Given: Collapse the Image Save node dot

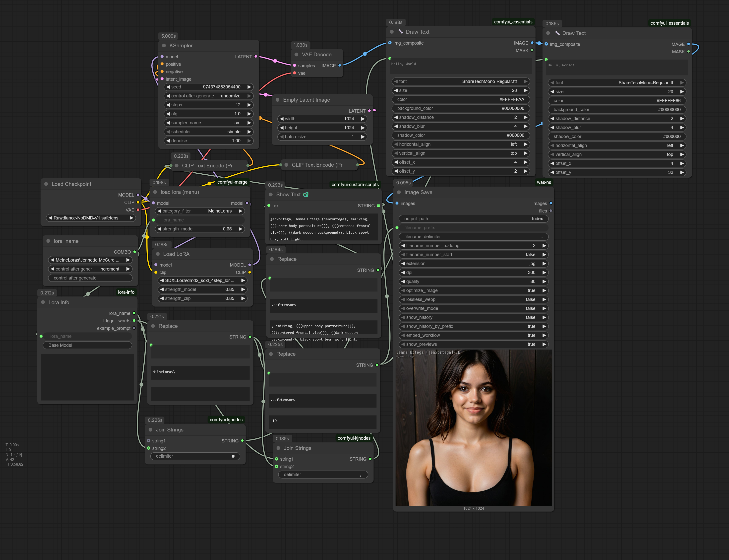Looking at the screenshot, I should [x=399, y=192].
